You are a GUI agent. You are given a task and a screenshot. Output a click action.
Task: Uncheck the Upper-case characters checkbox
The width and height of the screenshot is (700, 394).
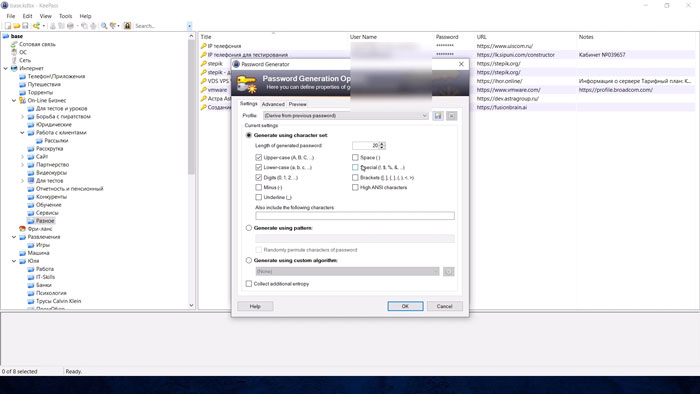point(258,158)
